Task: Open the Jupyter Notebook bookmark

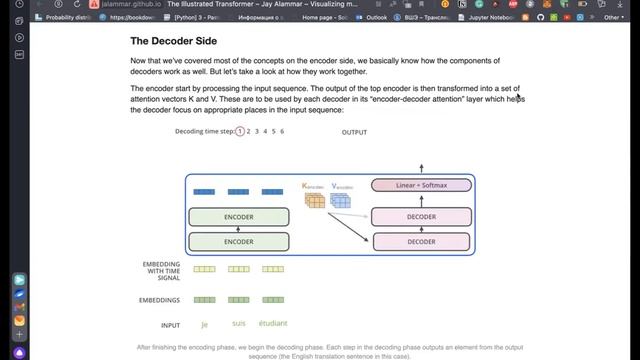Action: coord(487,18)
